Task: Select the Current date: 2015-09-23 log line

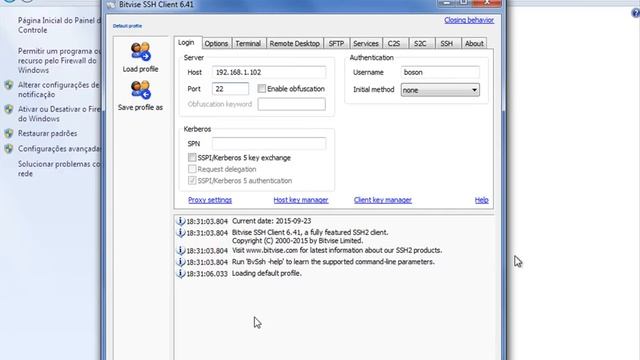Action: [271, 221]
